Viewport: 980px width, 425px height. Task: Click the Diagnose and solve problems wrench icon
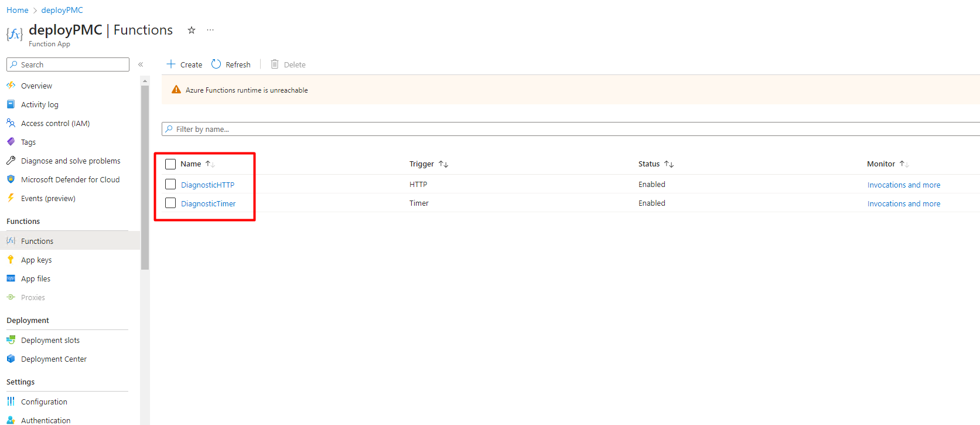click(x=11, y=161)
